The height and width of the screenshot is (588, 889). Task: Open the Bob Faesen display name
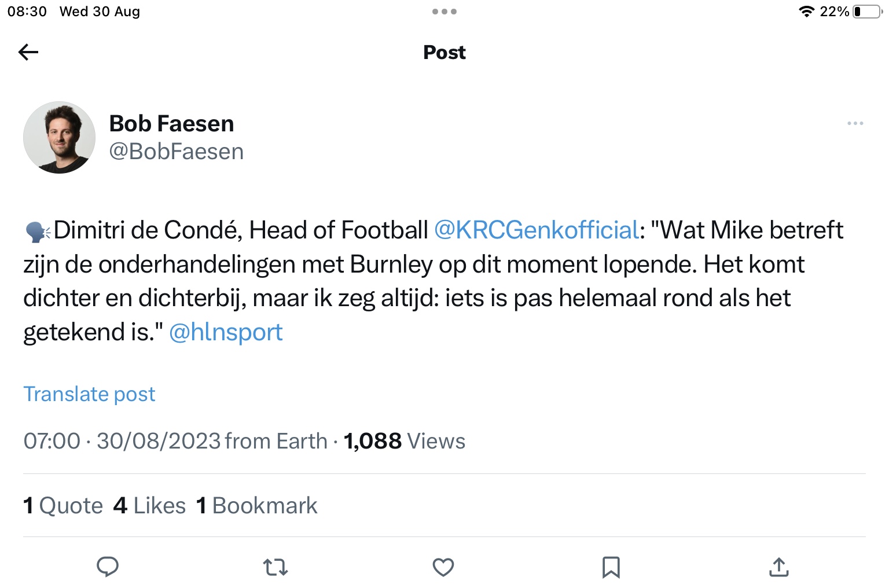tap(171, 123)
